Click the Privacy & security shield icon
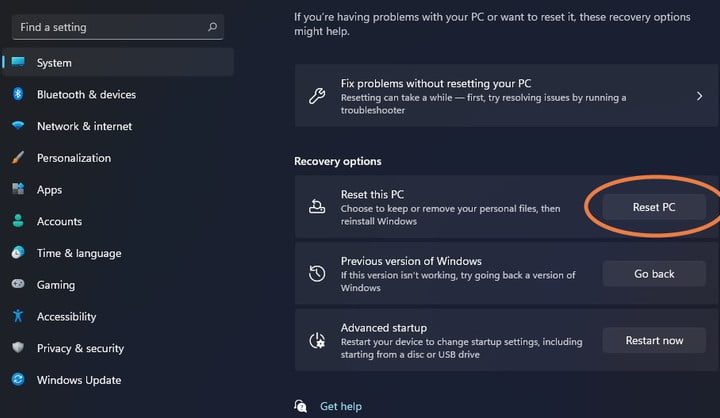Screen dimensions: 720x418 [x=18, y=348]
